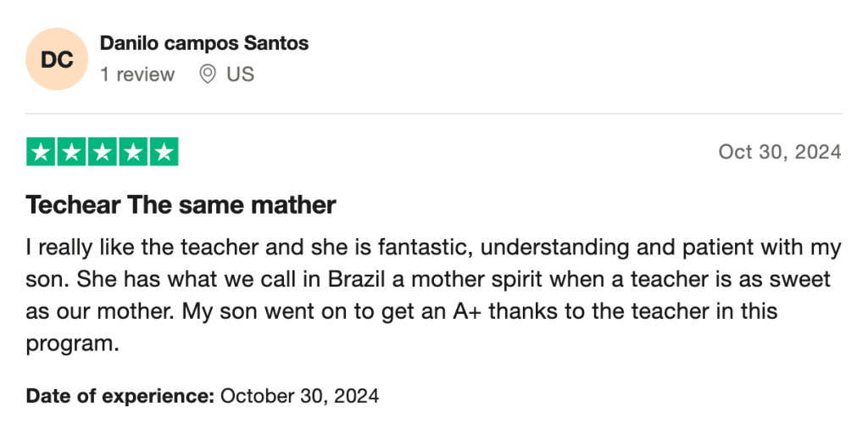Click the location pin icon

207,75
